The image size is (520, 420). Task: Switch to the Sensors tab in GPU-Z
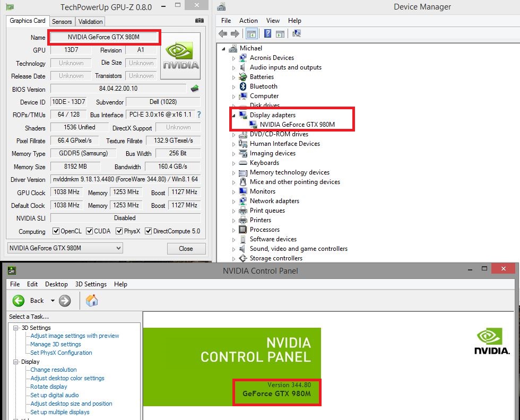coord(62,22)
